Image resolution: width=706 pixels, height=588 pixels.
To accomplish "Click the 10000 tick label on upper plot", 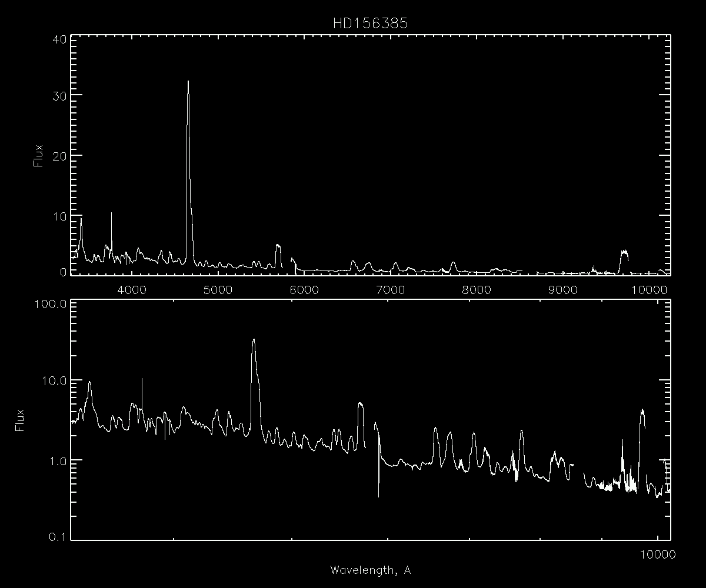I will click(650, 289).
